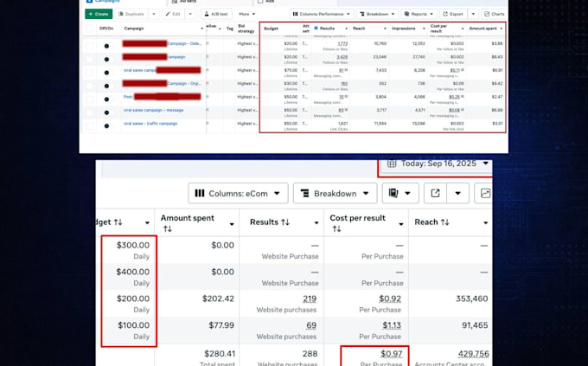
Task: Open the lower Results column dropdown arrow
Action: pos(316,223)
